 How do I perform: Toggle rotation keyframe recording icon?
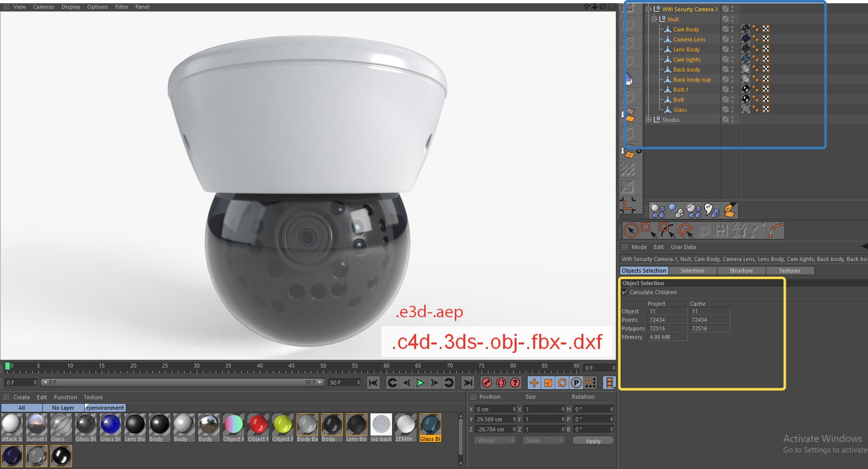click(562, 383)
